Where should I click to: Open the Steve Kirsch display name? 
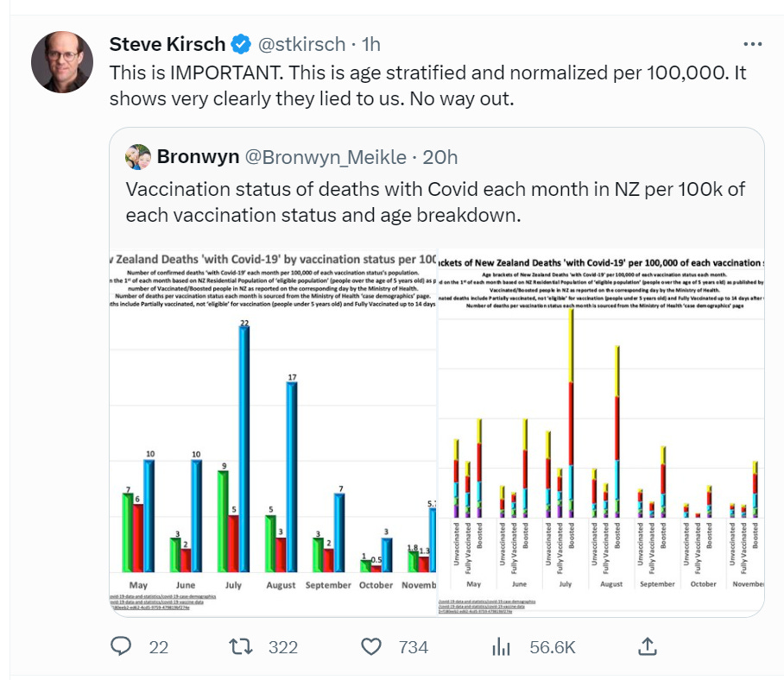click(168, 43)
